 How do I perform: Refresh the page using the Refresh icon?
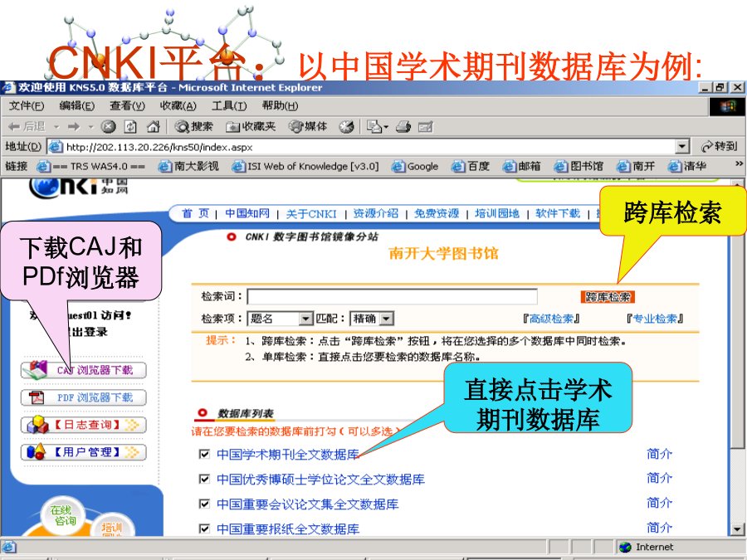click(130, 127)
